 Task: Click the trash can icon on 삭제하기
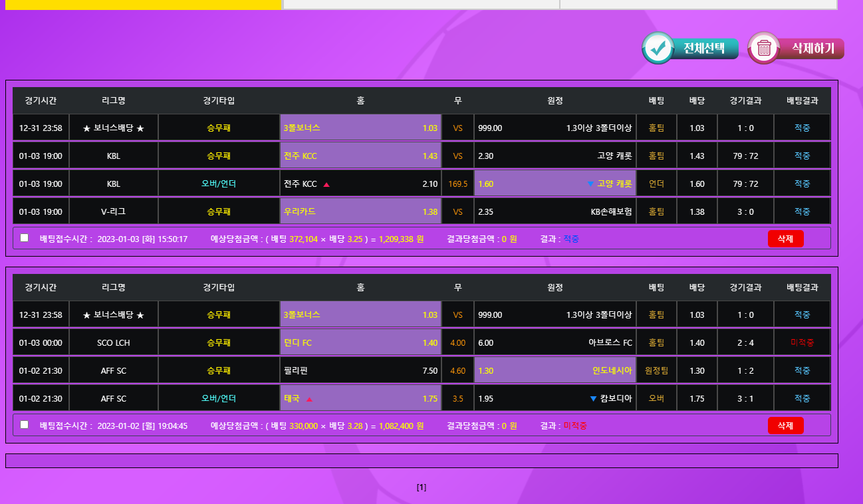(764, 49)
